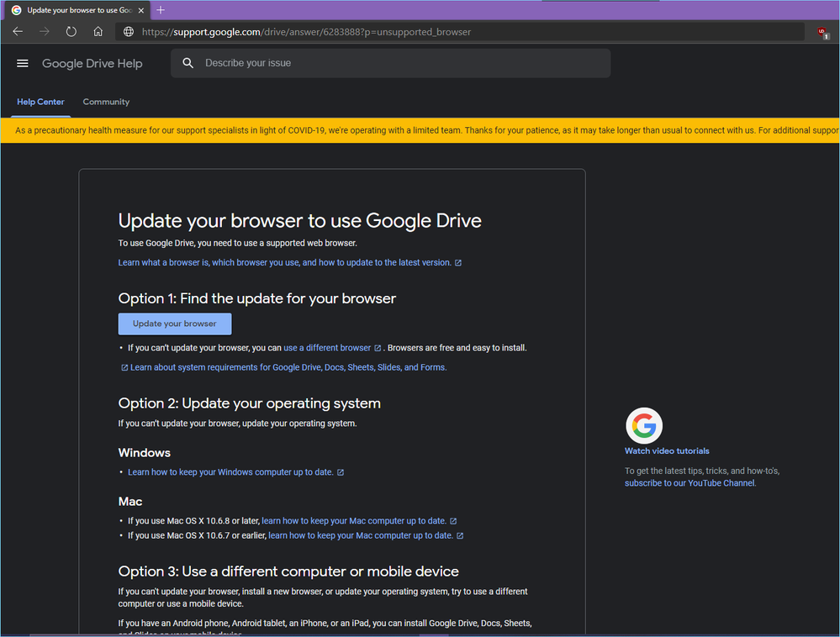Click the browser forward arrow

(45, 32)
